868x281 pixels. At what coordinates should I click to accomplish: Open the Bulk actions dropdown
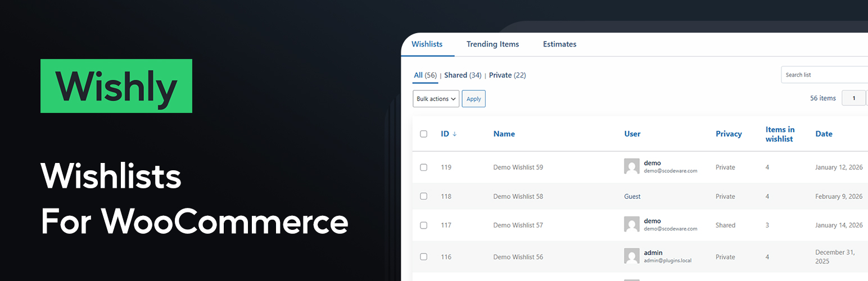[x=436, y=99]
